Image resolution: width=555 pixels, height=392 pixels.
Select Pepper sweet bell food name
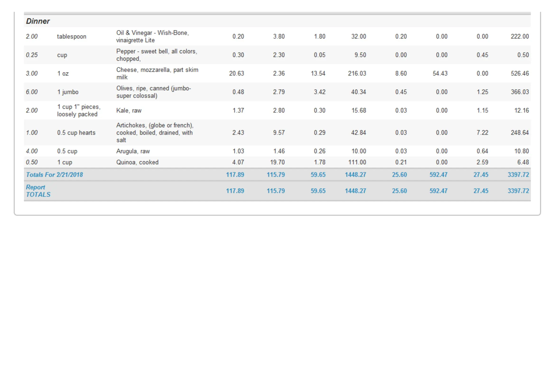point(157,55)
